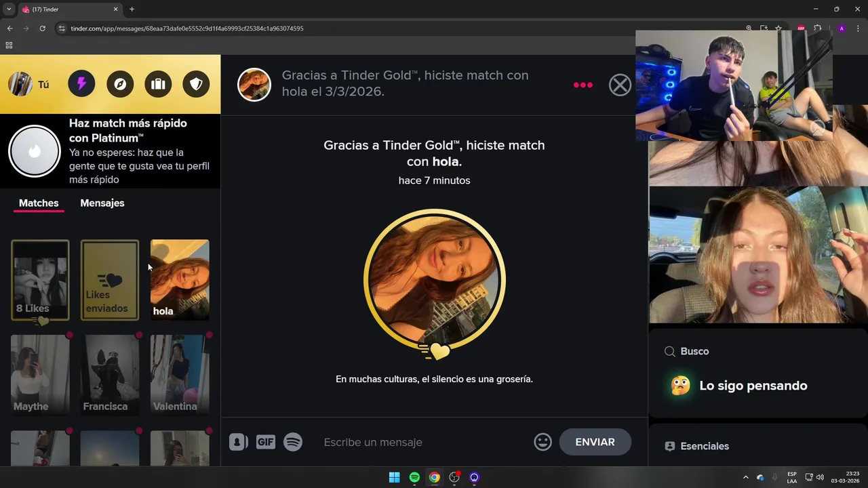The height and width of the screenshot is (488, 868).
Task: View hola's large circular profile photo
Action: 435,280
